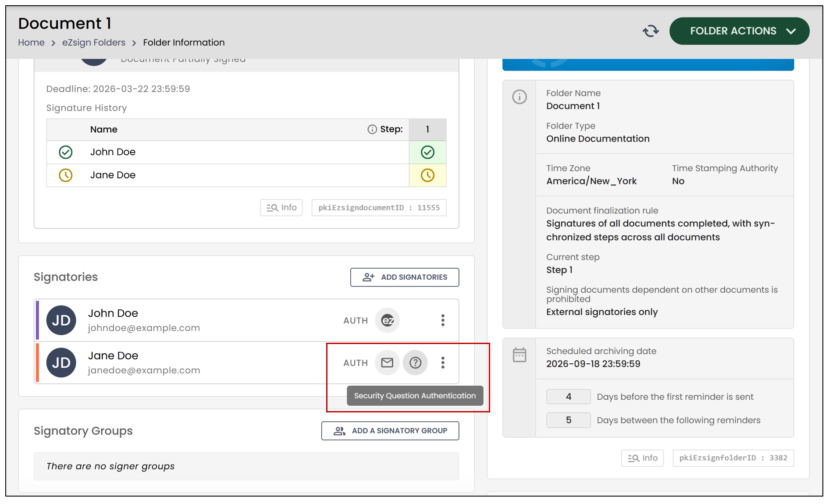
Task: Open folder Info button near pkiEzsignfolderID
Action: [x=642, y=458]
